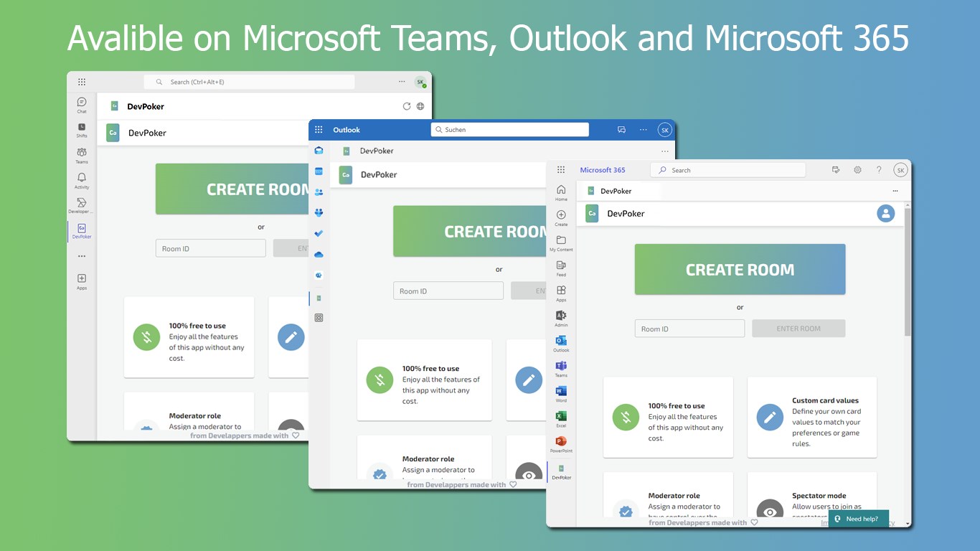The image size is (980, 551).
Task: Open DevPoker in browser via globe icon
Action: [x=420, y=106]
